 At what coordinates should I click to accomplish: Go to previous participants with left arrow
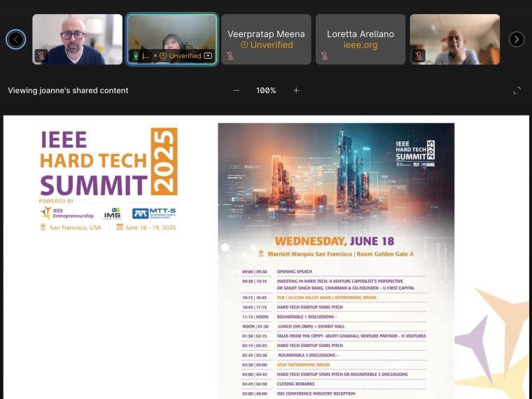point(15,39)
